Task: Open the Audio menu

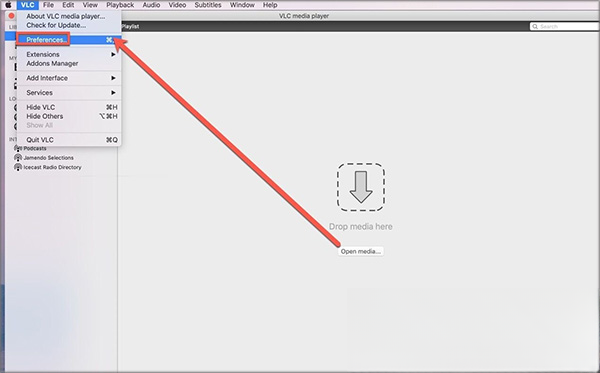Action: (x=151, y=5)
